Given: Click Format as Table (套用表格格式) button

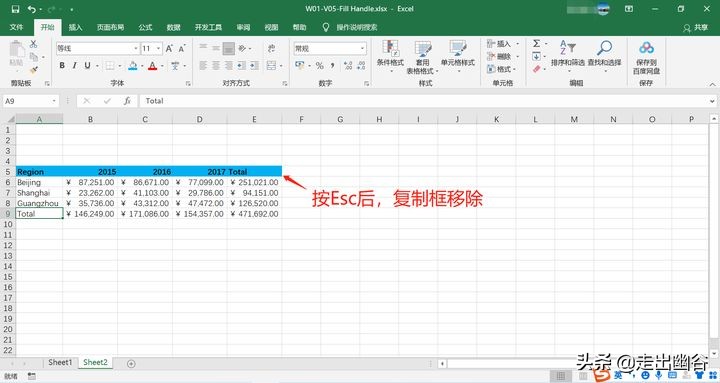Looking at the screenshot, I should [422, 57].
